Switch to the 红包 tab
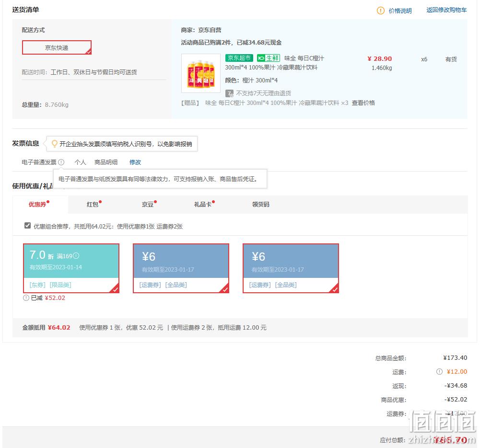 click(x=93, y=204)
